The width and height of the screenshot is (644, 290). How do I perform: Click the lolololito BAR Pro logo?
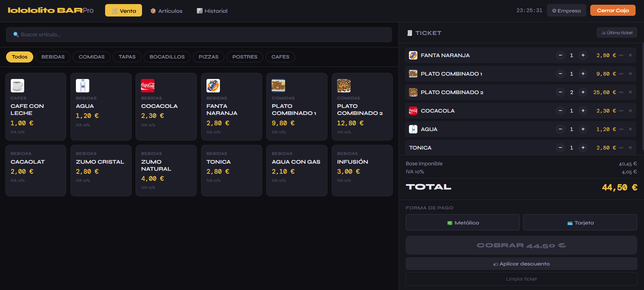pos(51,11)
